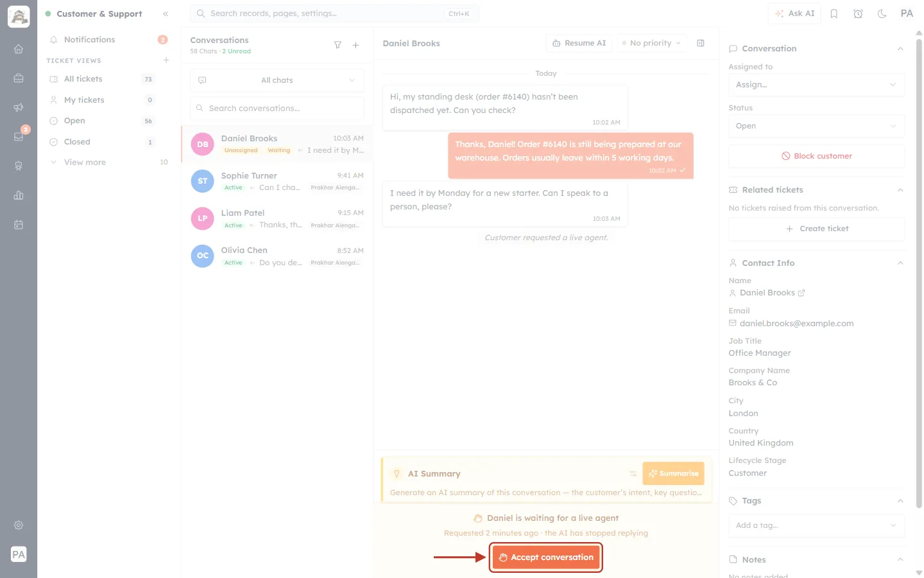Click the Resume AI button
924x578 pixels.
[579, 43]
